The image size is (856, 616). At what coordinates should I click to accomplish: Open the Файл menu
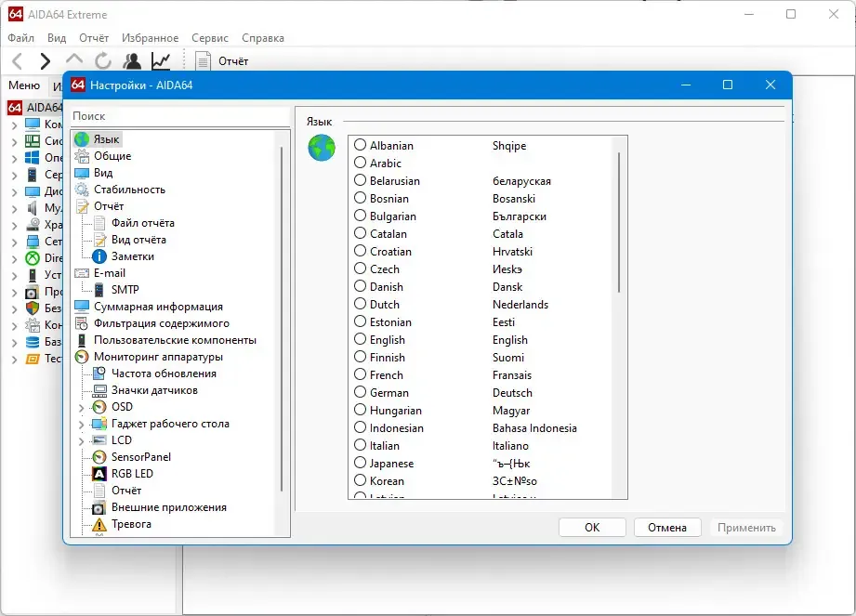(x=20, y=38)
